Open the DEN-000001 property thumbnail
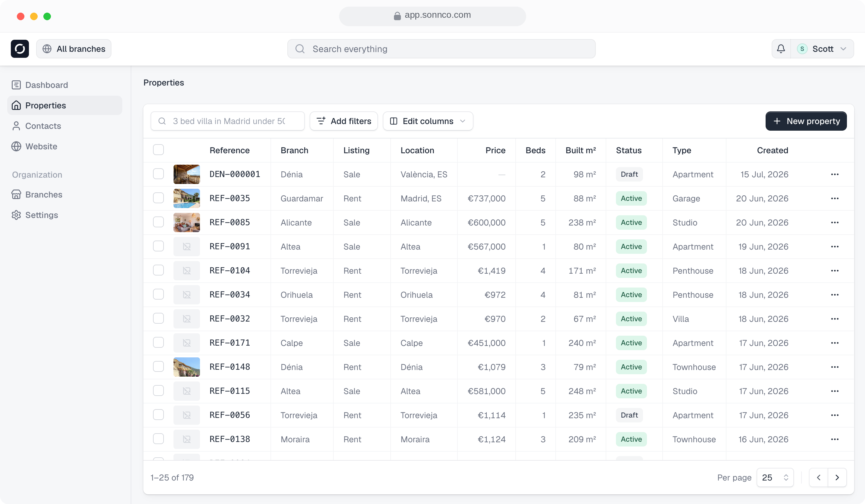The image size is (865, 504). coord(187,174)
